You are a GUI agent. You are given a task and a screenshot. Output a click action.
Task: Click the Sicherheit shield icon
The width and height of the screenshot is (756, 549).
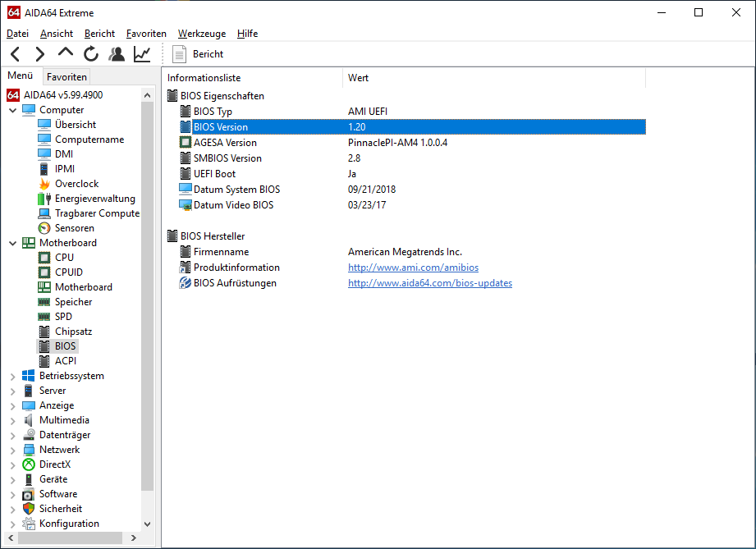click(29, 509)
